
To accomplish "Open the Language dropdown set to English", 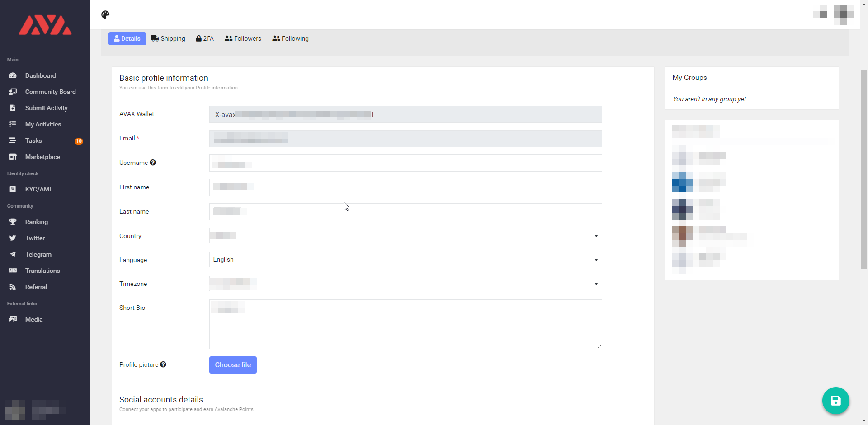I will point(405,260).
